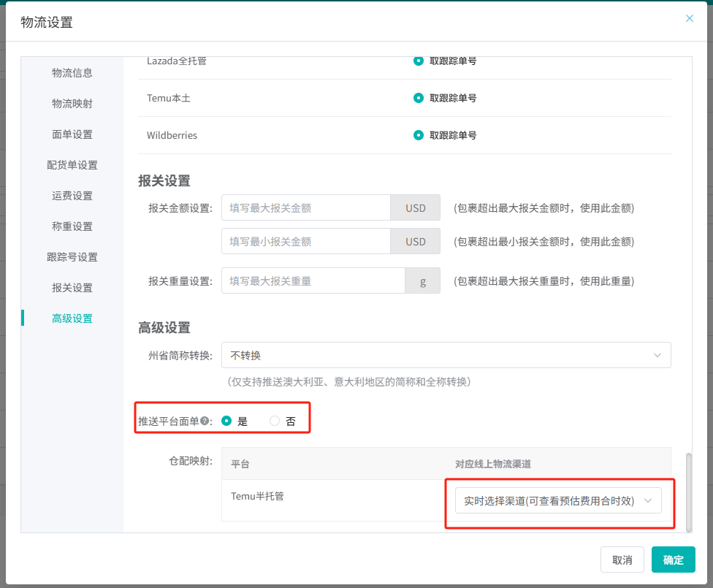The width and height of the screenshot is (713, 588).
Task: Select 取跟踪单号 radio for Temu本土
Action: pos(419,97)
